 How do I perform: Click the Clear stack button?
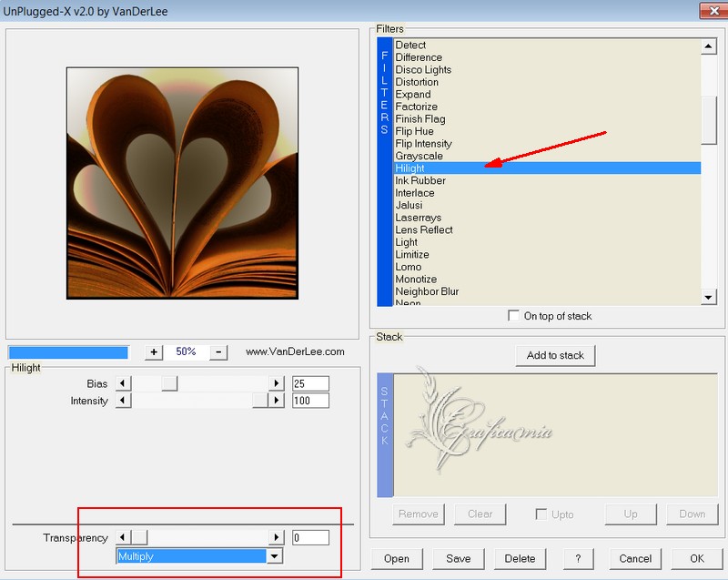point(480,514)
